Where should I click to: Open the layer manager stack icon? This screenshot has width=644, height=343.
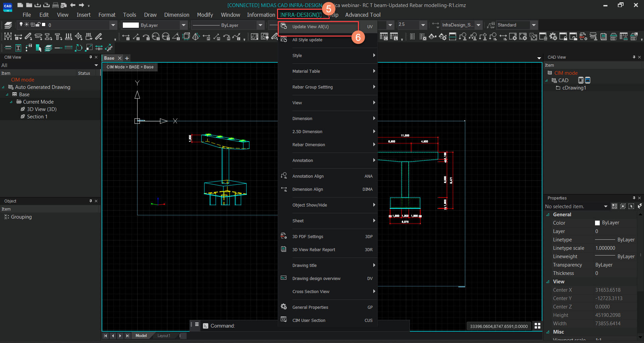pos(8,25)
